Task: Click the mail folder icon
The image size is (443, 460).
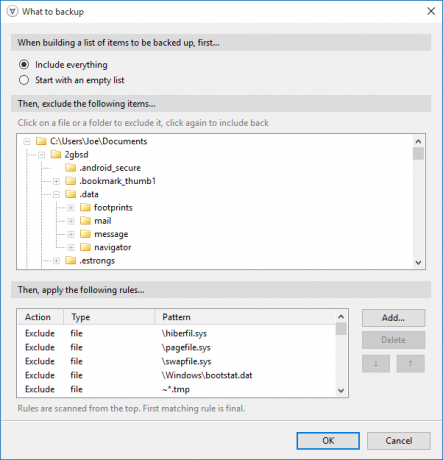Action: (x=86, y=221)
